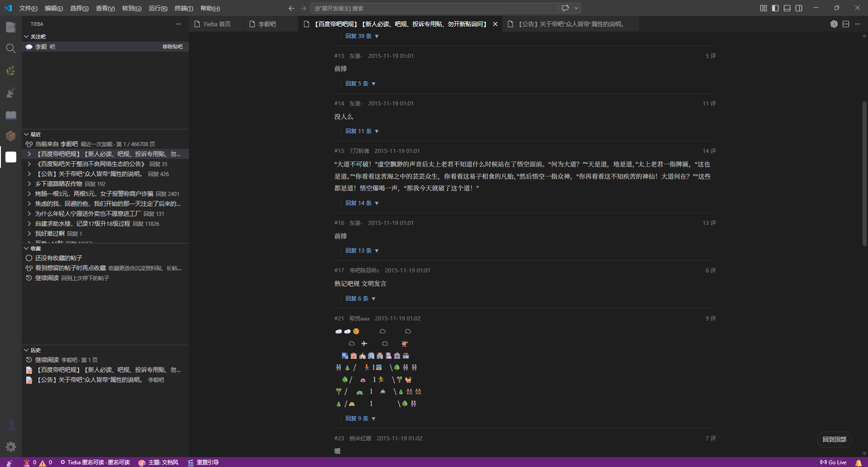
Task: Go back with the left arrow
Action: [292, 8]
